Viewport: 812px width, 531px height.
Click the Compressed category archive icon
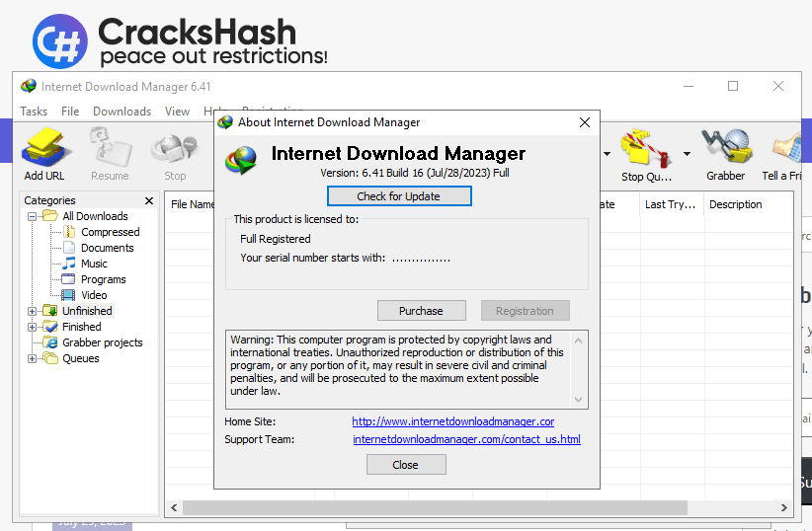click(69, 232)
